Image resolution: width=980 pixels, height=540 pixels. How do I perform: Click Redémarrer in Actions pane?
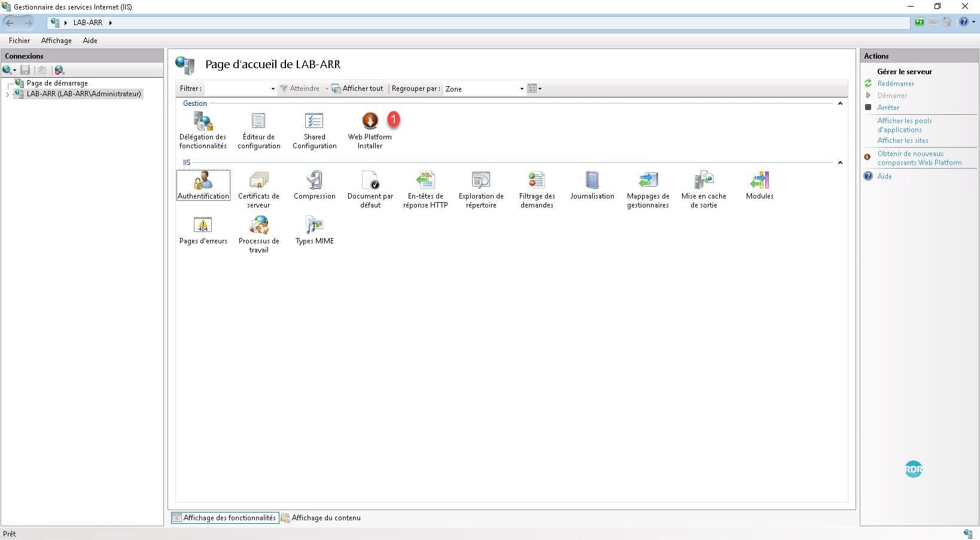pyautogui.click(x=896, y=84)
